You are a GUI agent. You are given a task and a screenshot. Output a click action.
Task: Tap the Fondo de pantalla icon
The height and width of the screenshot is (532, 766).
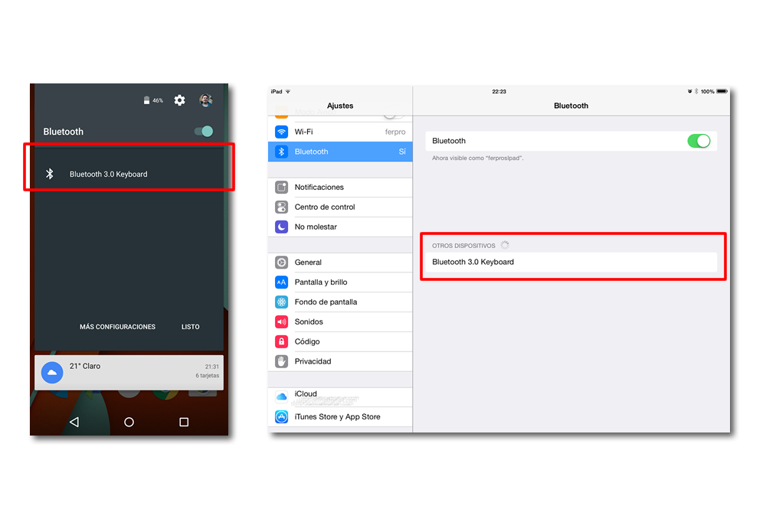[x=281, y=302]
